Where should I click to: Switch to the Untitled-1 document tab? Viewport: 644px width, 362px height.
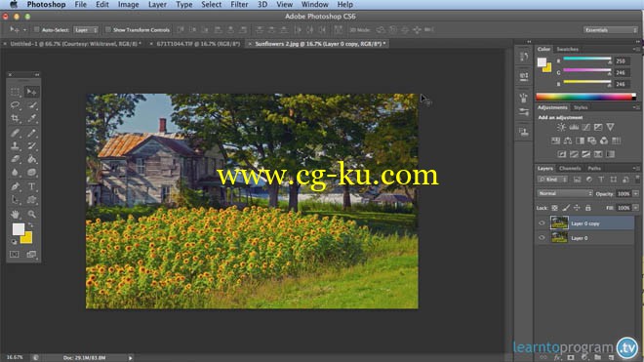pos(75,44)
